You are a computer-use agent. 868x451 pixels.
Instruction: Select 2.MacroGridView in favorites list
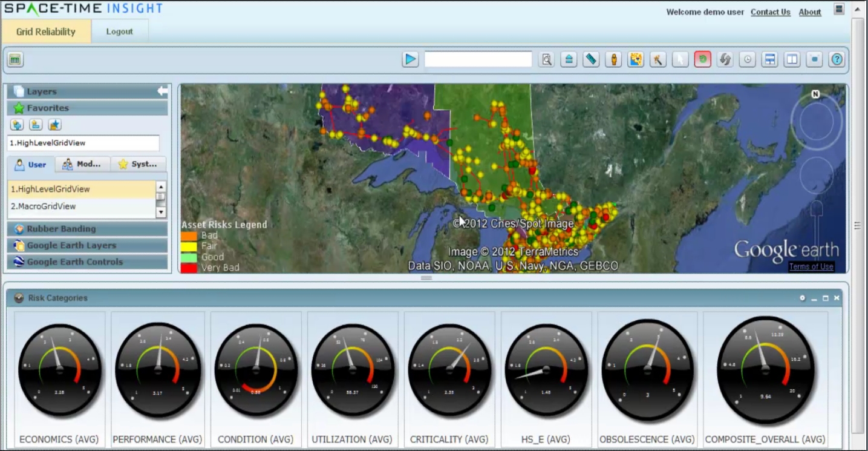click(x=82, y=206)
